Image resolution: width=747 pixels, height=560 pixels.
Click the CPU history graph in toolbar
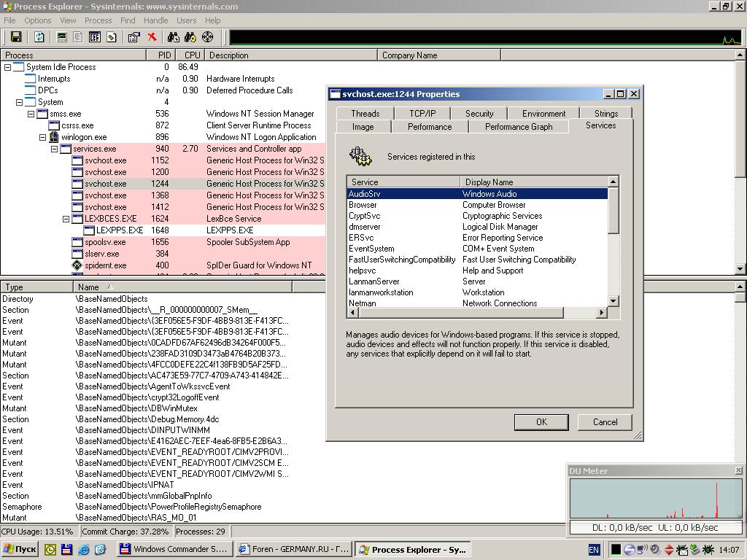pyautogui.click(x=485, y=37)
